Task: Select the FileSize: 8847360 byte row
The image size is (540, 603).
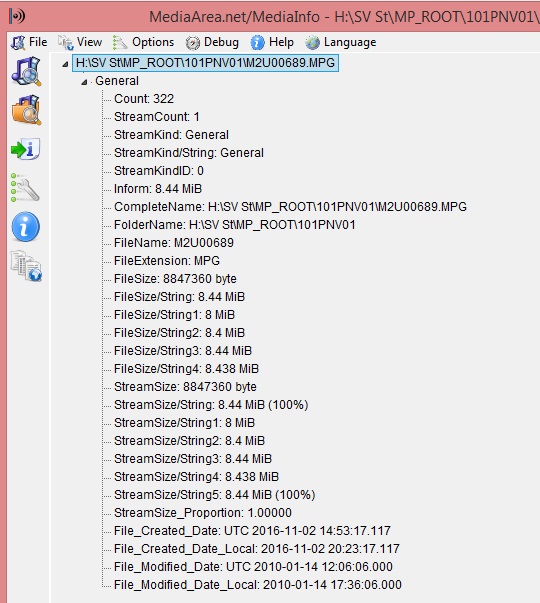Action: click(175, 279)
